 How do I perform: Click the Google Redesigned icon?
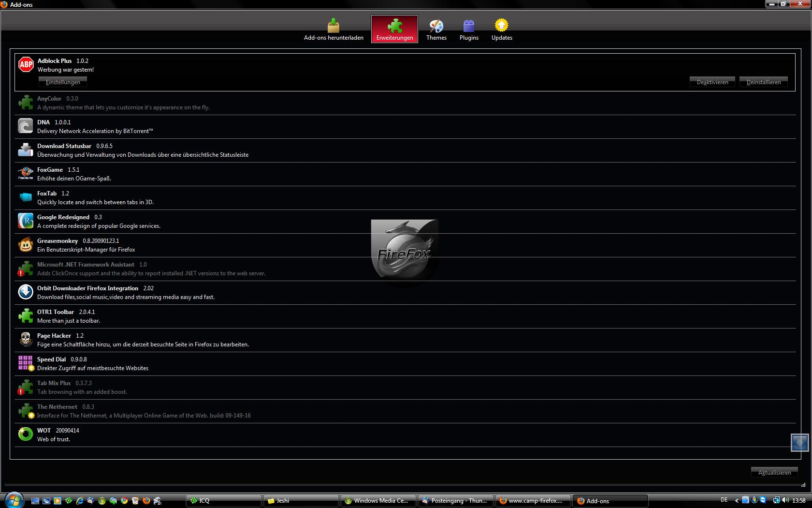(x=26, y=221)
